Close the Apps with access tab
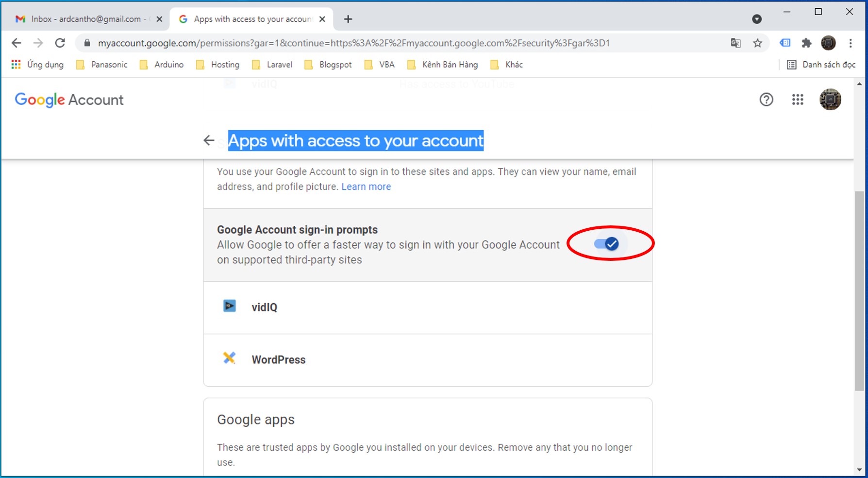This screenshot has height=478, width=868. (322, 19)
